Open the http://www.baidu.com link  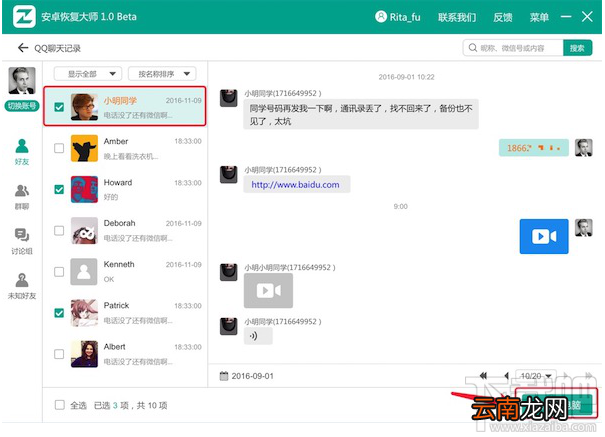pos(296,185)
